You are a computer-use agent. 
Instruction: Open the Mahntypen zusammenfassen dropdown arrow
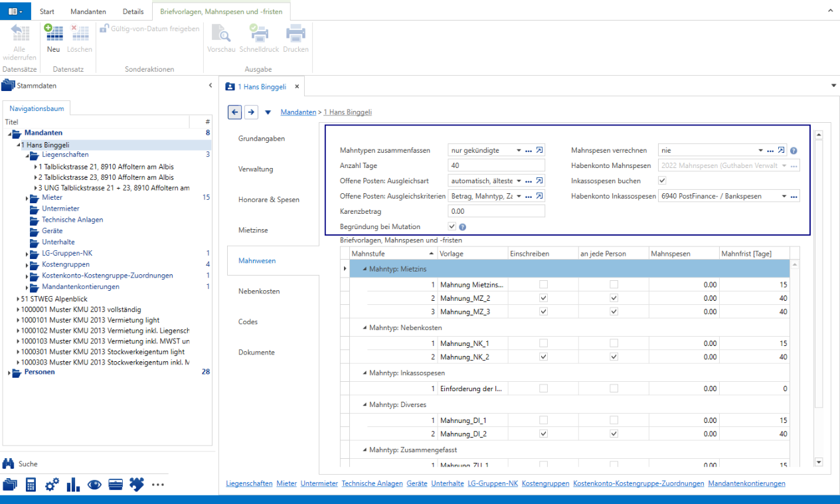coord(519,151)
